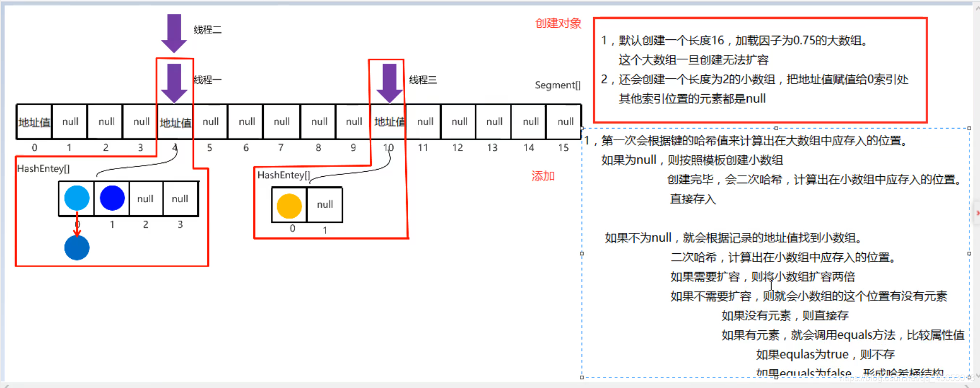This screenshot has height=388, width=980.
Task: Click the HashEntey[] label above the four-slot array
Action: coord(43,169)
